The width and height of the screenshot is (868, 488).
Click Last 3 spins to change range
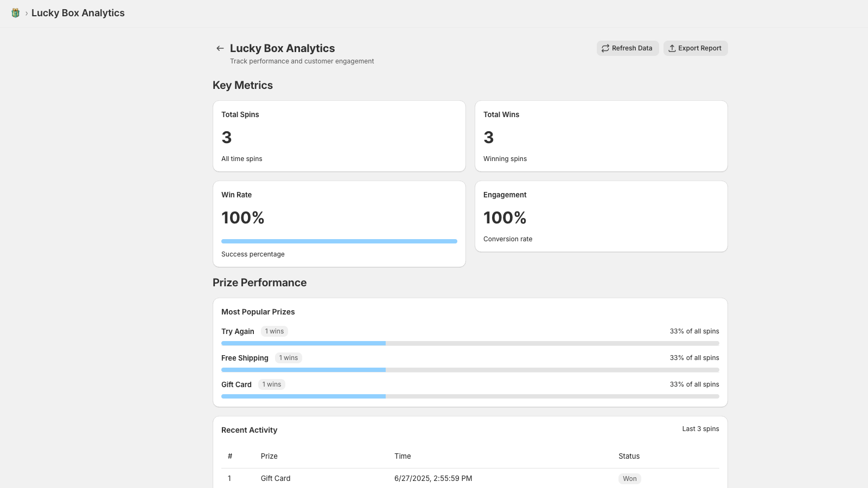pos(700,428)
